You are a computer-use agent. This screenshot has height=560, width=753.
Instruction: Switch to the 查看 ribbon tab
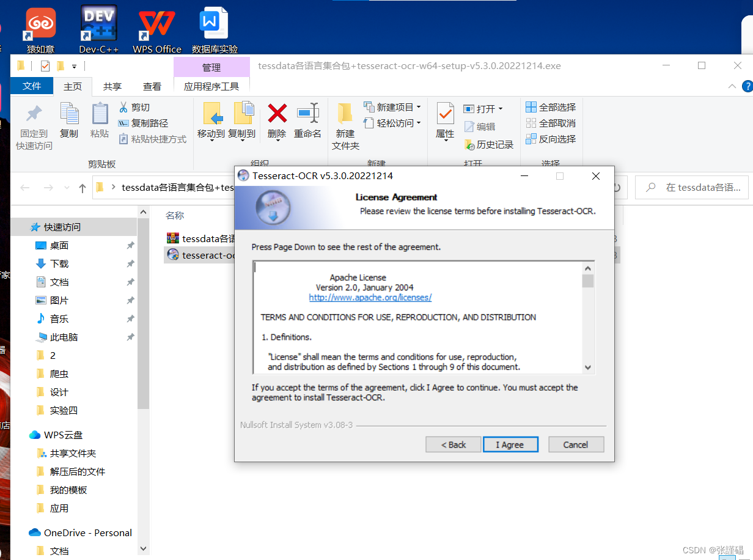pos(152,86)
